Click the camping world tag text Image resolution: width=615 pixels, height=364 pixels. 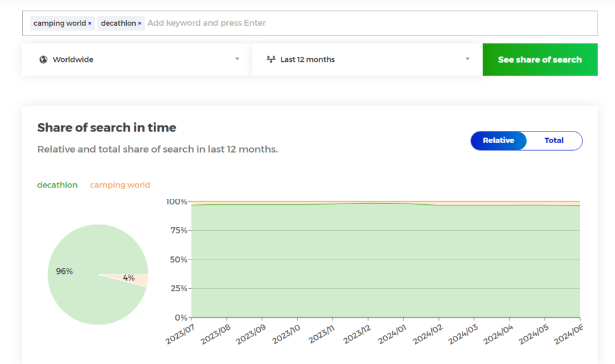[59, 23]
